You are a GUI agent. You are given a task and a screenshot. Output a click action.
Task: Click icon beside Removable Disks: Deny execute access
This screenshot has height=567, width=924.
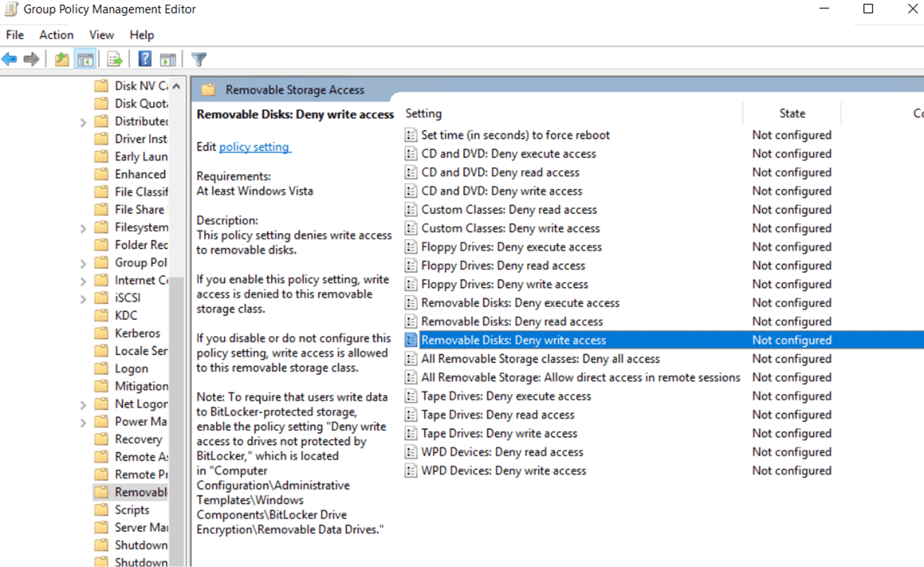click(411, 303)
